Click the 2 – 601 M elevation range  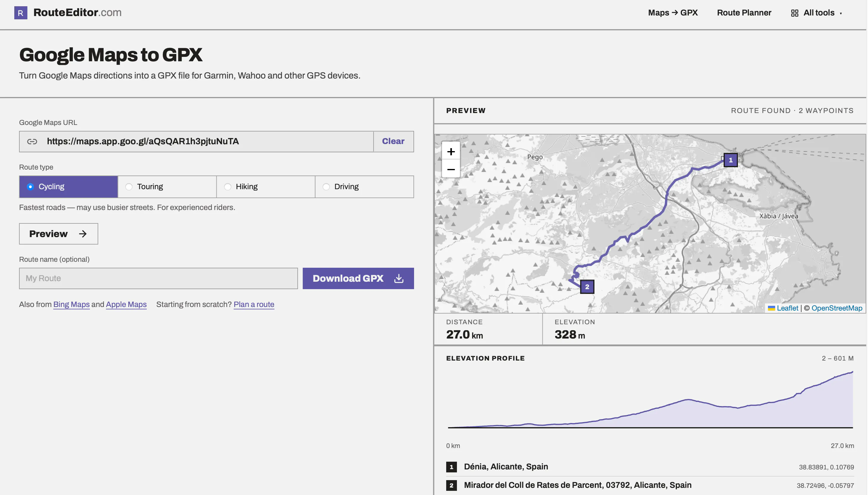tap(838, 359)
